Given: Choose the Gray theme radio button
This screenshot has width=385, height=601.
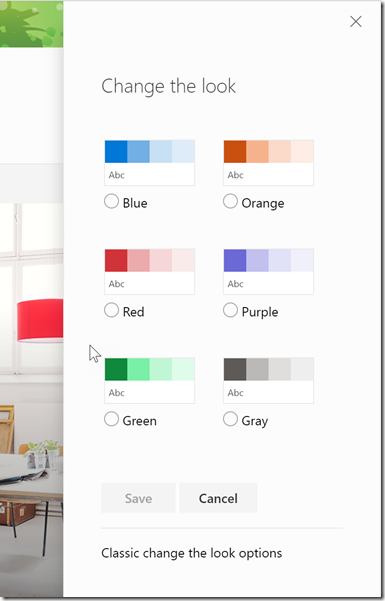Looking at the screenshot, I should [x=230, y=419].
